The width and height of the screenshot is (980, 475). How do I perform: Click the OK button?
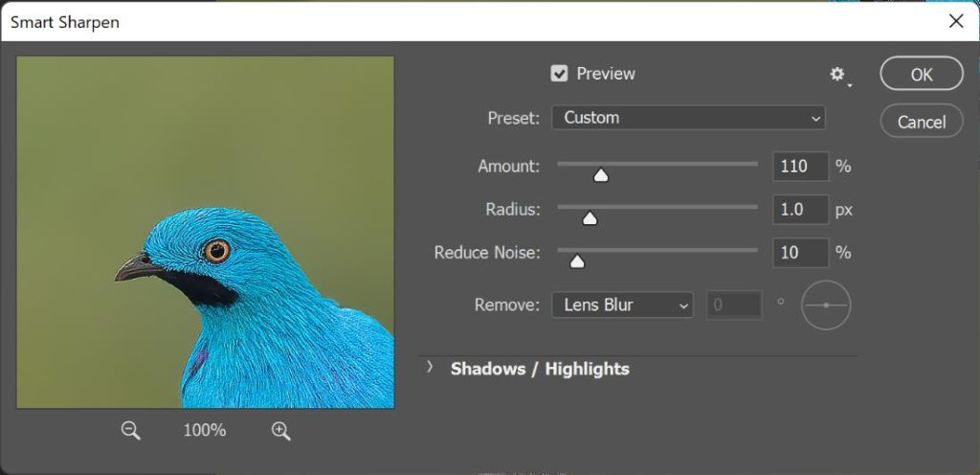tap(922, 74)
